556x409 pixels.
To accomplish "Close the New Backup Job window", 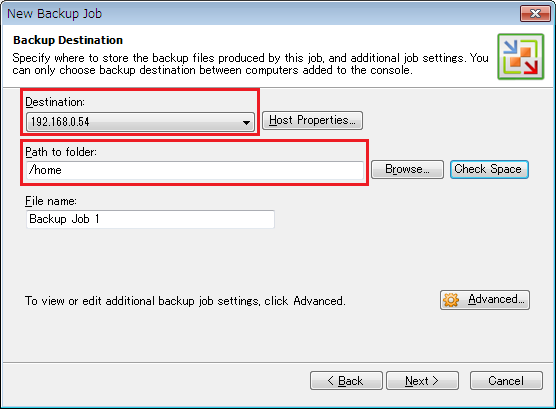I will 535,13.
